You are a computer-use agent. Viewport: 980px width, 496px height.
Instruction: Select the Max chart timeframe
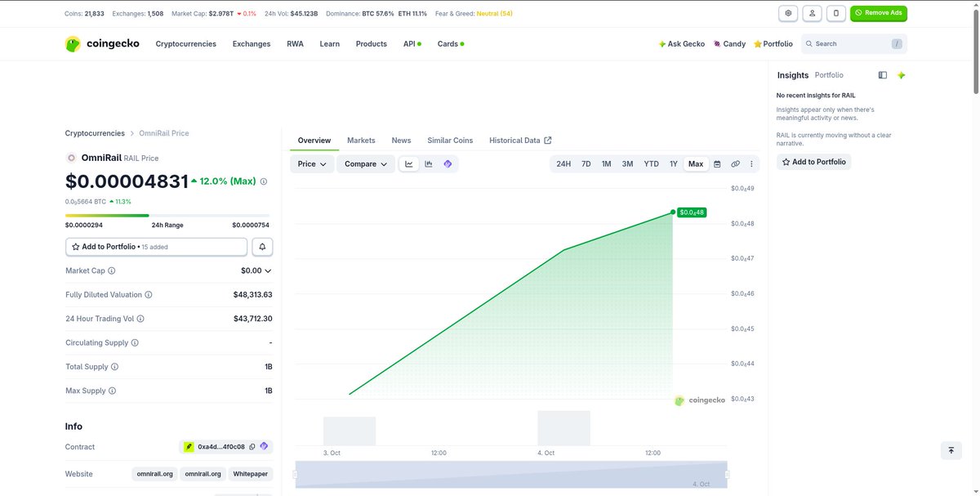[x=696, y=164]
